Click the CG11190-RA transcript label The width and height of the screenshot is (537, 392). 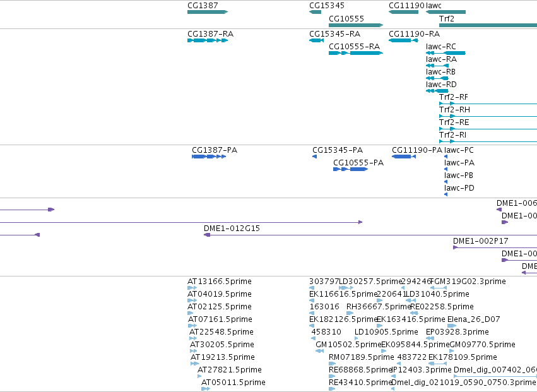pos(414,34)
